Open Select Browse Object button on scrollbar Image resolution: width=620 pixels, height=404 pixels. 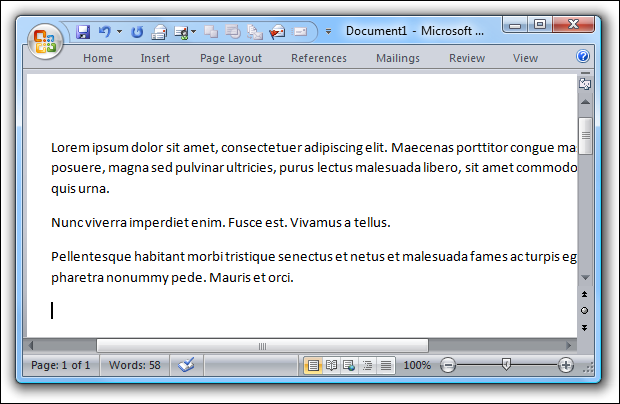tap(584, 311)
